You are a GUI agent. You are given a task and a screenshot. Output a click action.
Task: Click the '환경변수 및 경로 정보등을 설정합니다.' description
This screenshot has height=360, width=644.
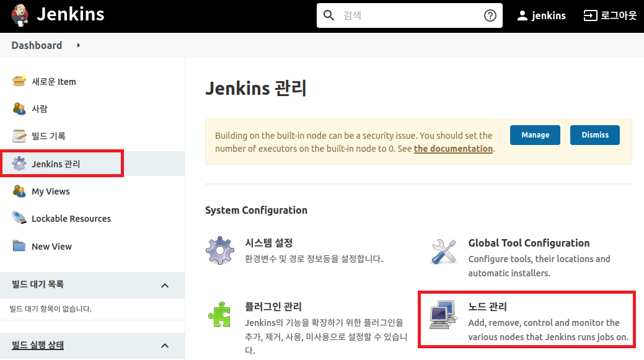pyautogui.click(x=314, y=258)
